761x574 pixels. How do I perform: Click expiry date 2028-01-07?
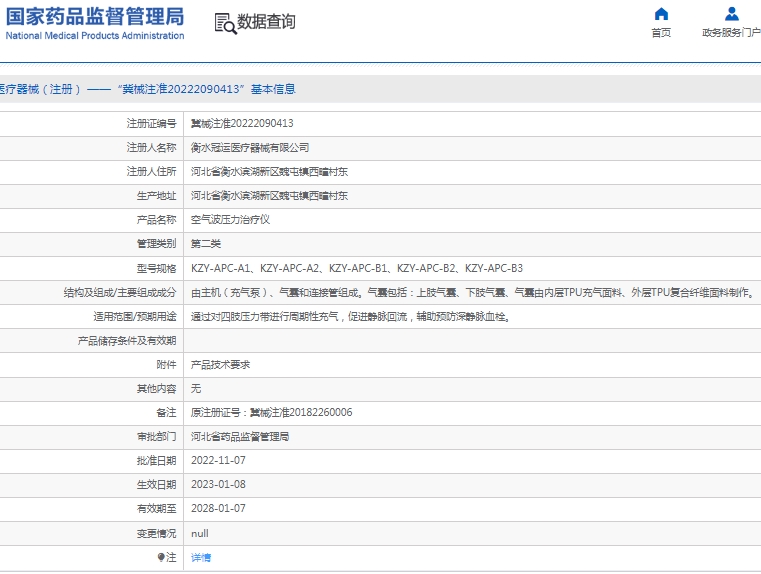click(x=218, y=508)
